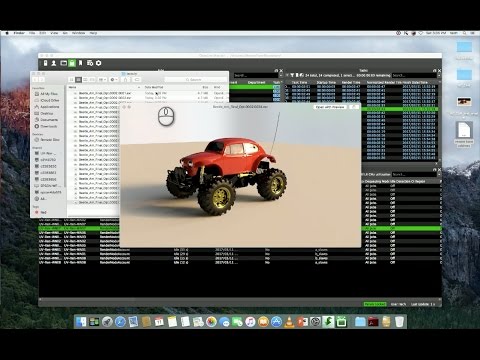Screen dimensions: 480x360
Task: Open VLC from the Dock
Action: (290, 322)
